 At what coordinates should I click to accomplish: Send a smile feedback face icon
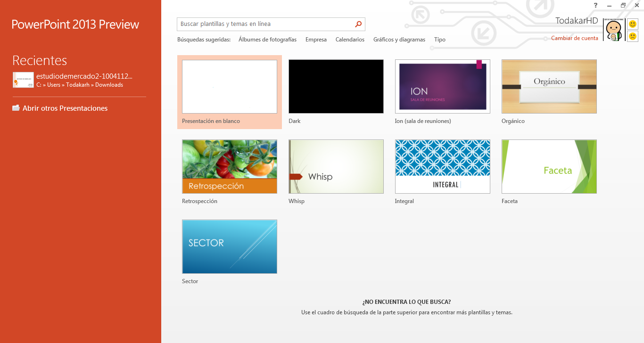633,24
